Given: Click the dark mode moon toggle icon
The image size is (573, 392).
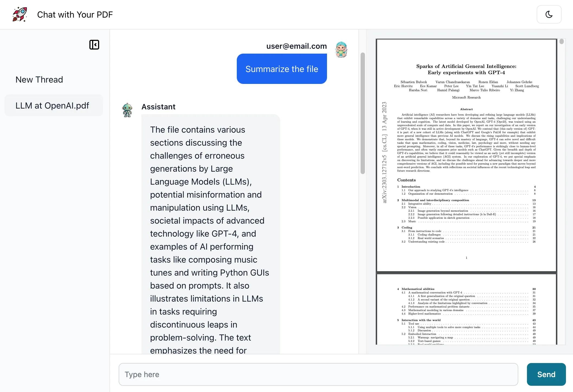Looking at the screenshot, I should tap(550, 14).
